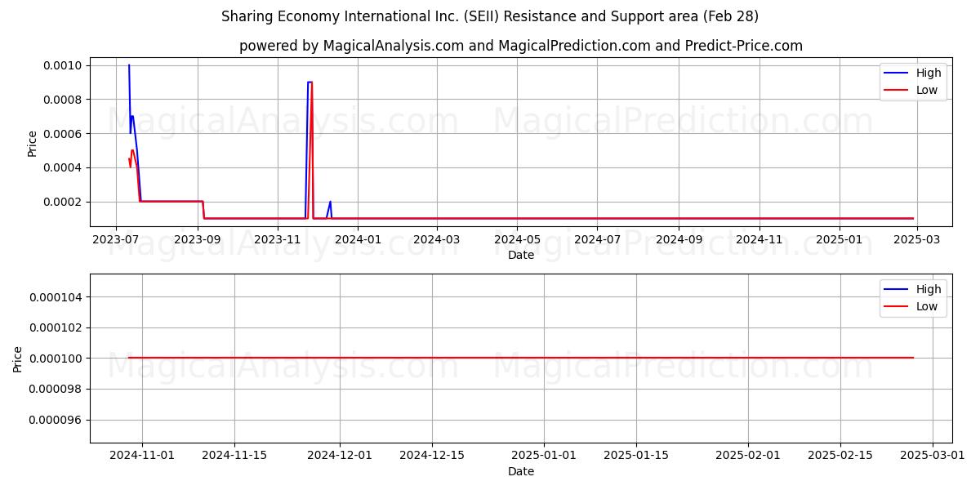Click the 0.0008 y-axis label in upper chart
The width and height of the screenshot is (980, 490).
click(x=63, y=100)
